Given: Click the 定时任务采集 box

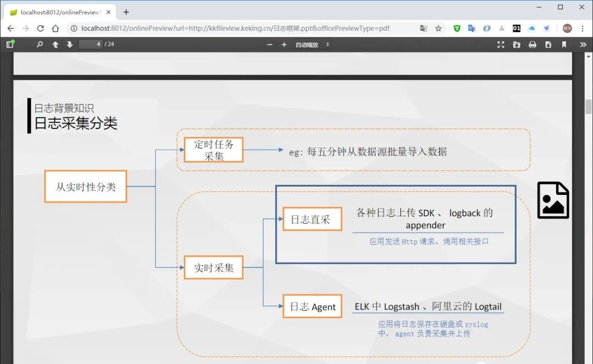Looking at the screenshot, I should 213,150.
